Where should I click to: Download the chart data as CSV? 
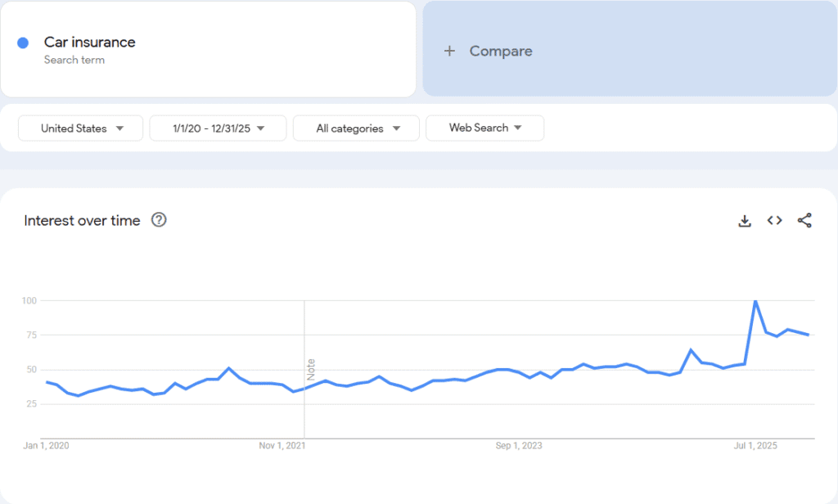click(745, 220)
